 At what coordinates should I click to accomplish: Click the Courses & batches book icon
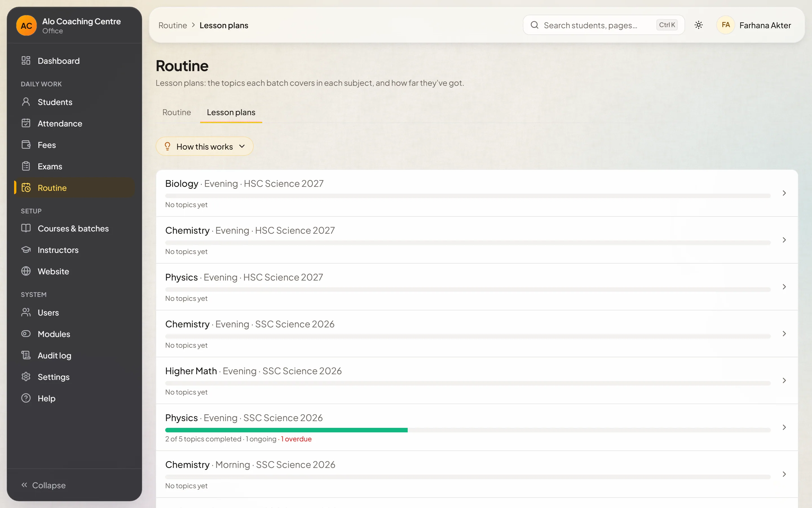click(26, 228)
